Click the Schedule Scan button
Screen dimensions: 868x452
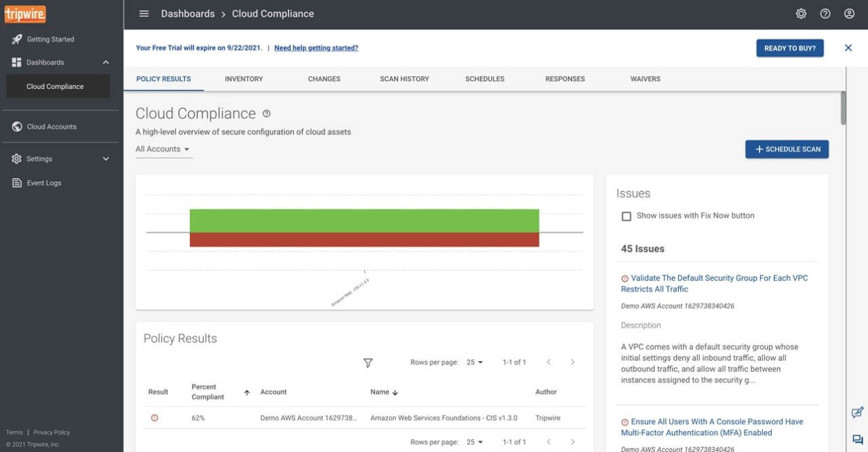787,149
